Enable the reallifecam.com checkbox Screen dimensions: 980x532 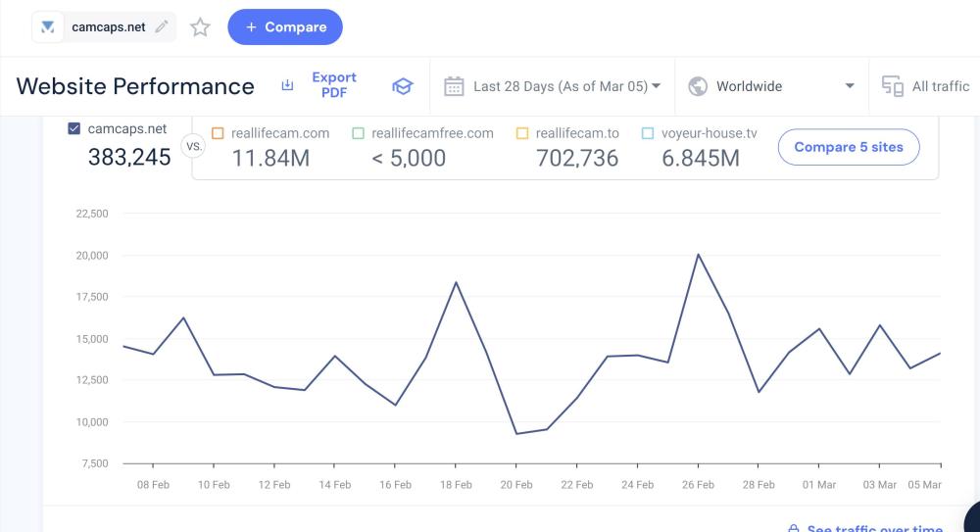pos(218,133)
